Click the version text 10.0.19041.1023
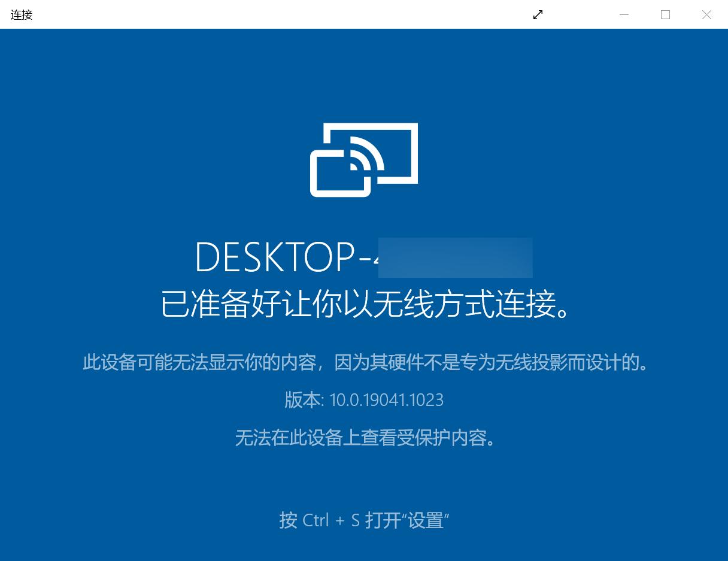Viewport: 728px width, 561px height. point(387,399)
